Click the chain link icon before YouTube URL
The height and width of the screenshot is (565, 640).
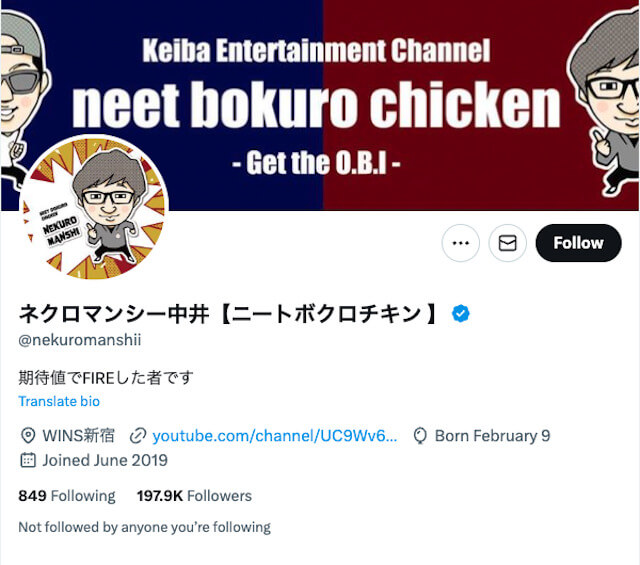point(138,436)
